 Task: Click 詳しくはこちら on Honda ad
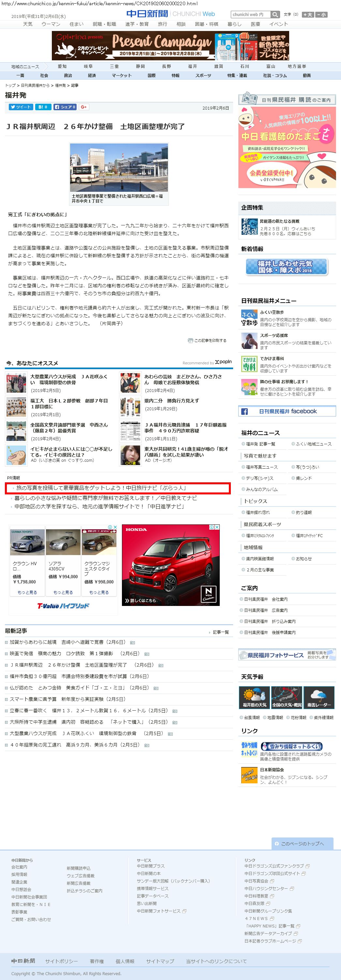click(140, 600)
